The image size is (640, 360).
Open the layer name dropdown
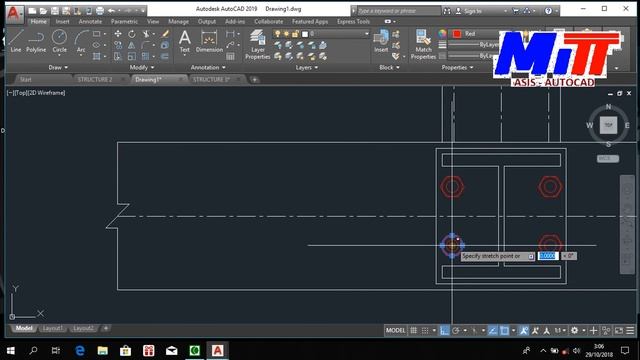367,33
